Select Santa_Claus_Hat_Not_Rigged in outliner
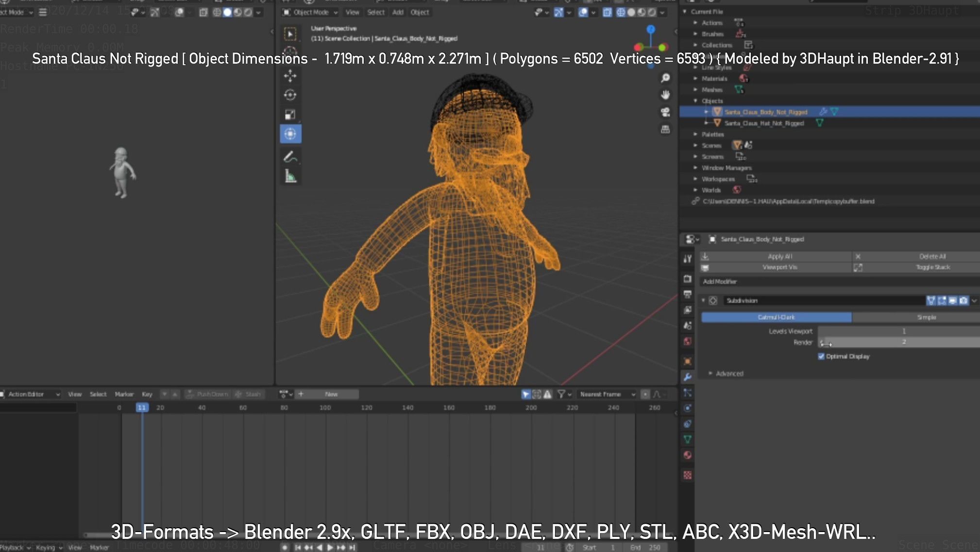 click(764, 123)
